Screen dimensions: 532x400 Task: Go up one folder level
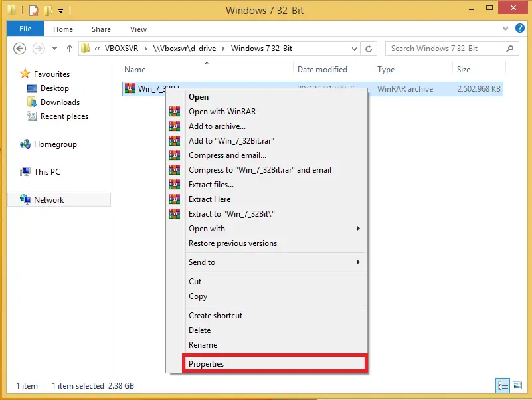[x=70, y=49]
